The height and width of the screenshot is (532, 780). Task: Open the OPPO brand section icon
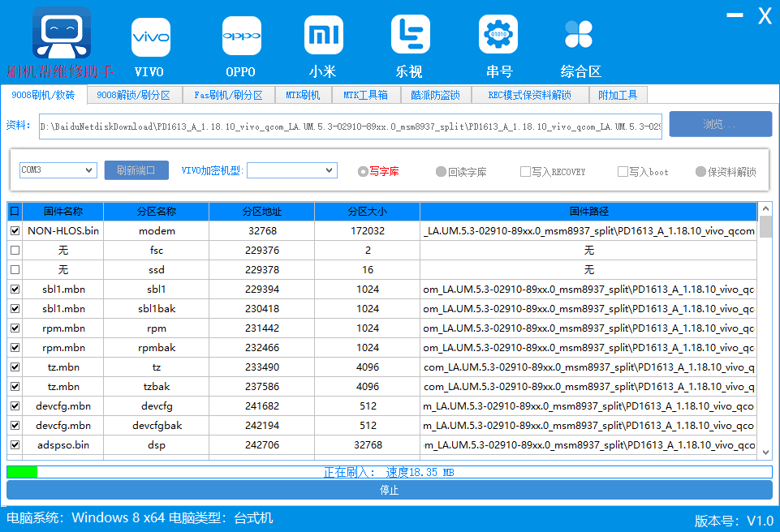point(241,36)
